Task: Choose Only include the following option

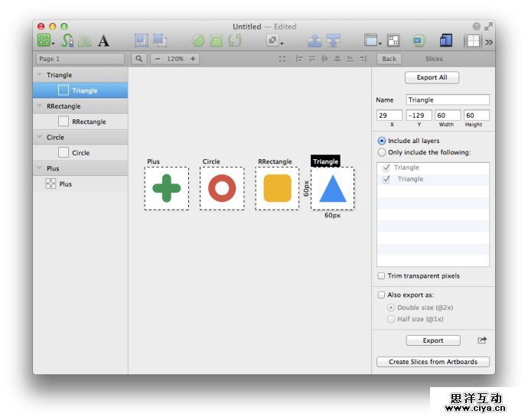Action: click(x=382, y=152)
